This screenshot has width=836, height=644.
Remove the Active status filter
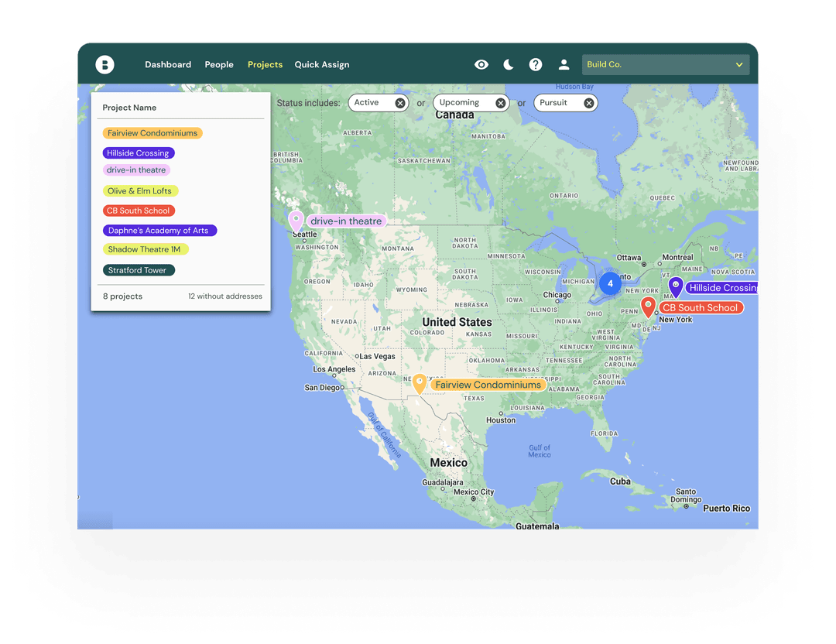[400, 103]
